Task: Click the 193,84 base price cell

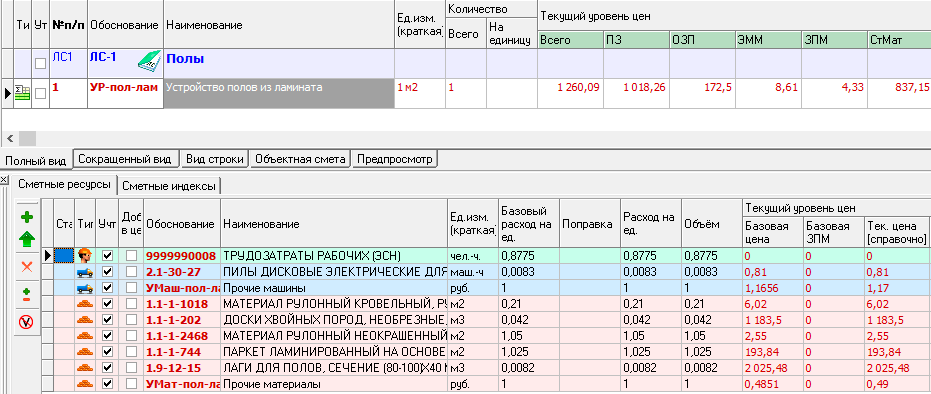Action: (x=772, y=352)
